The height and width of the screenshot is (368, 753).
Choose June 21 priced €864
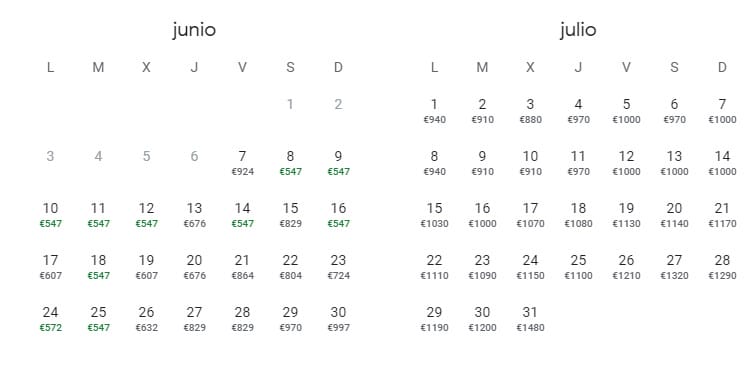(x=243, y=267)
